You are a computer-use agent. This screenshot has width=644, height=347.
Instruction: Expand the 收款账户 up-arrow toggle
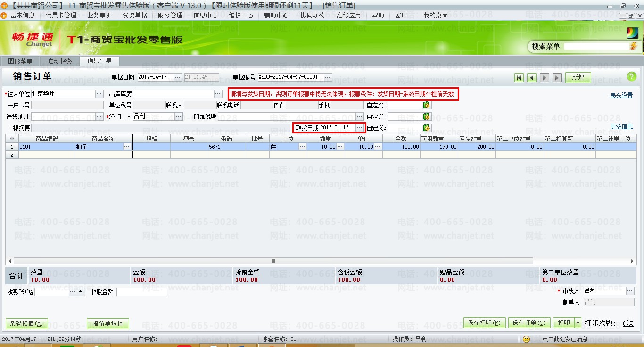pos(81,292)
